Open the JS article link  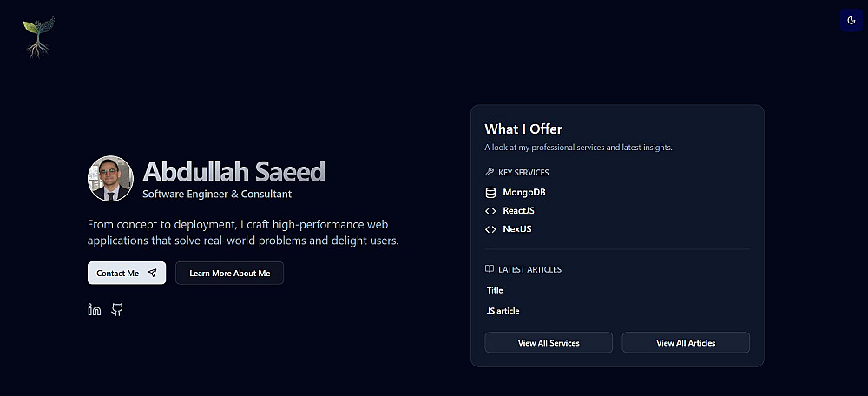tap(503, 311)
